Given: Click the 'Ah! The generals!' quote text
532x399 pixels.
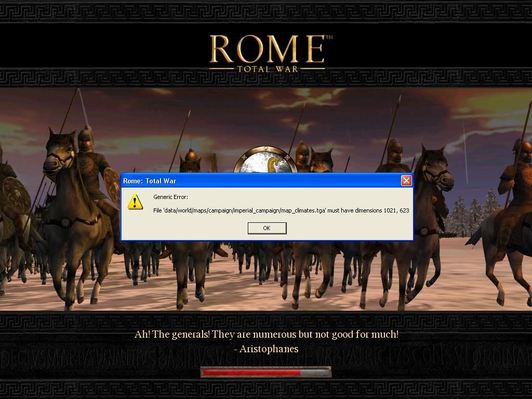Looking at the screenshot, I should 267,334.
